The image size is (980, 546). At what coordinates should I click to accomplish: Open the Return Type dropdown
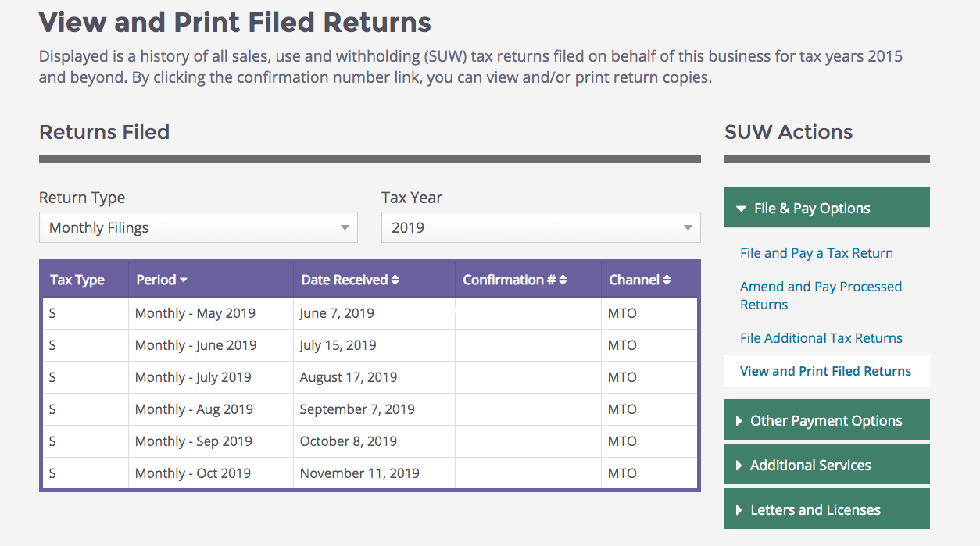pos(199,228)
